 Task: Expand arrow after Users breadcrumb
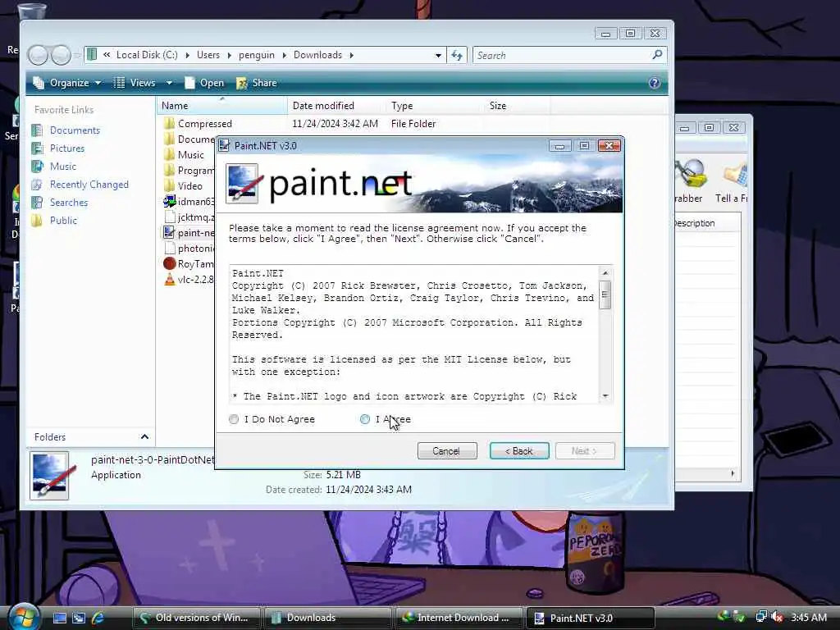click(x=230, y=55)
